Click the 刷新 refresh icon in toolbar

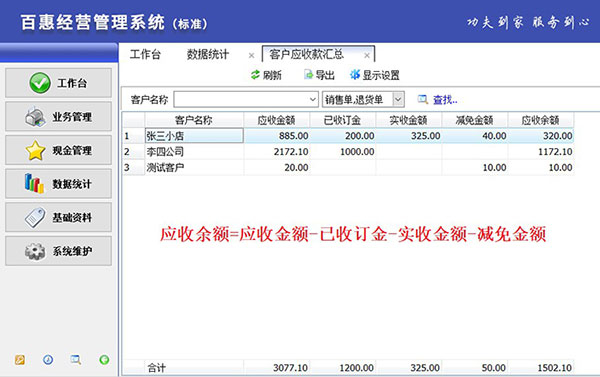coord(255,75)
